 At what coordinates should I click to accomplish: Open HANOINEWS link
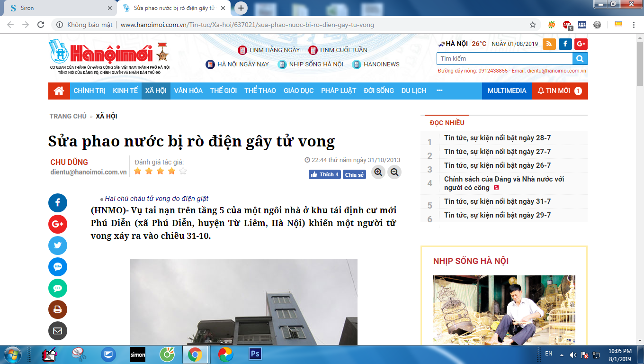tap(376, 64)
